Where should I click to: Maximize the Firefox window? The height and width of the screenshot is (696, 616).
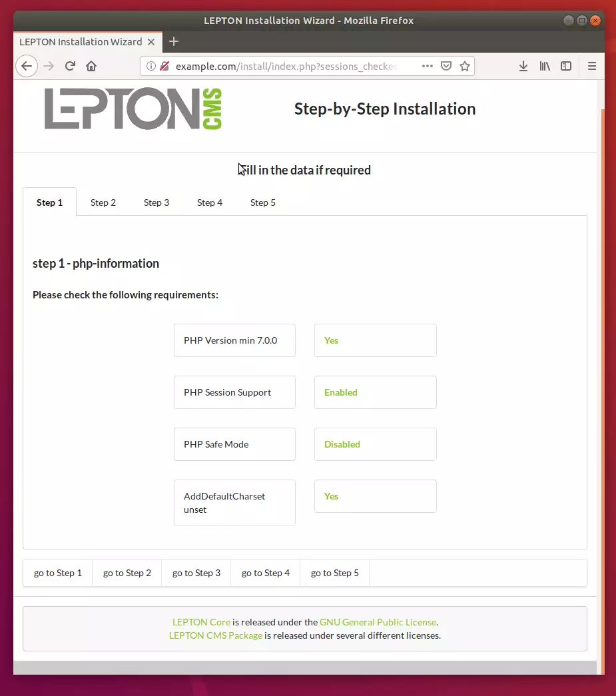(x=582, y=21)
